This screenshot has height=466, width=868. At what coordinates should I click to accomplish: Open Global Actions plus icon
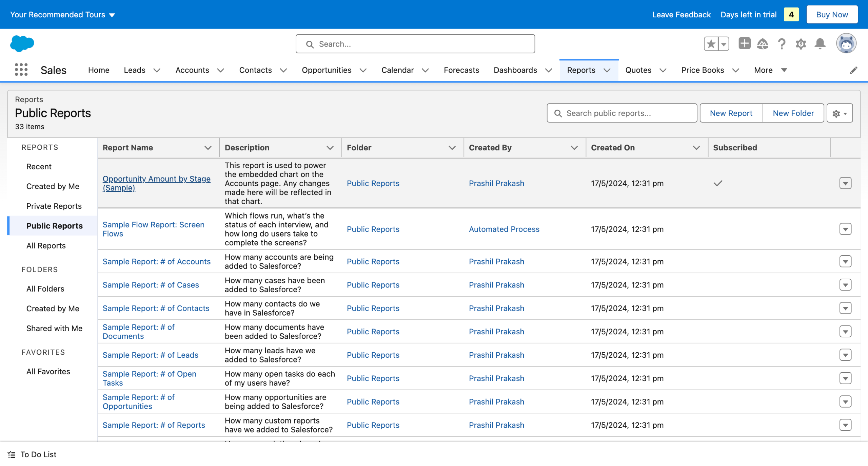click(744, 44)
